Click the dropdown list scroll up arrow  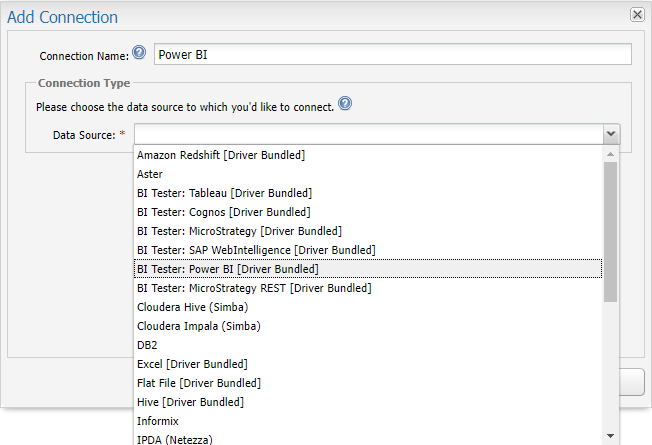610,154
